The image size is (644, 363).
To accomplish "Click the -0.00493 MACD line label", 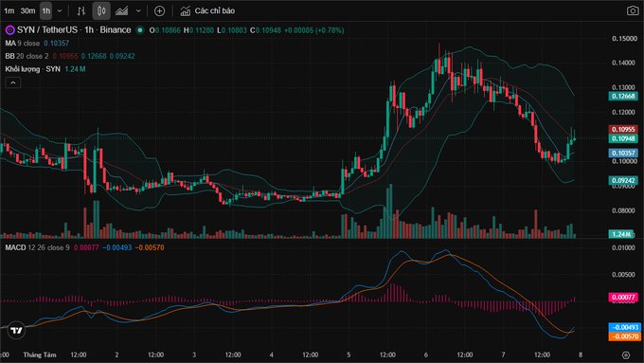I will point(624,327).
